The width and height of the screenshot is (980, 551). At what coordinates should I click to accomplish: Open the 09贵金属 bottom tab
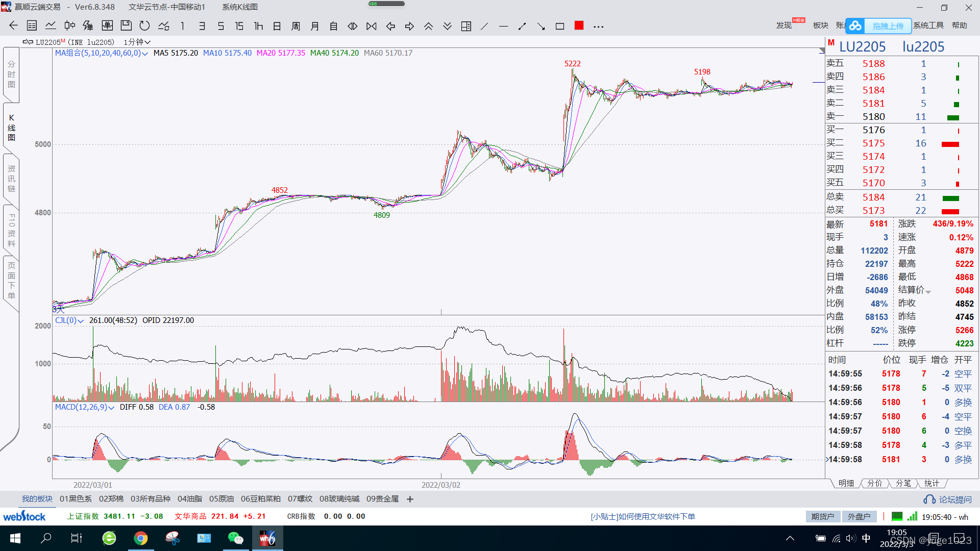[x=383, y=499]
